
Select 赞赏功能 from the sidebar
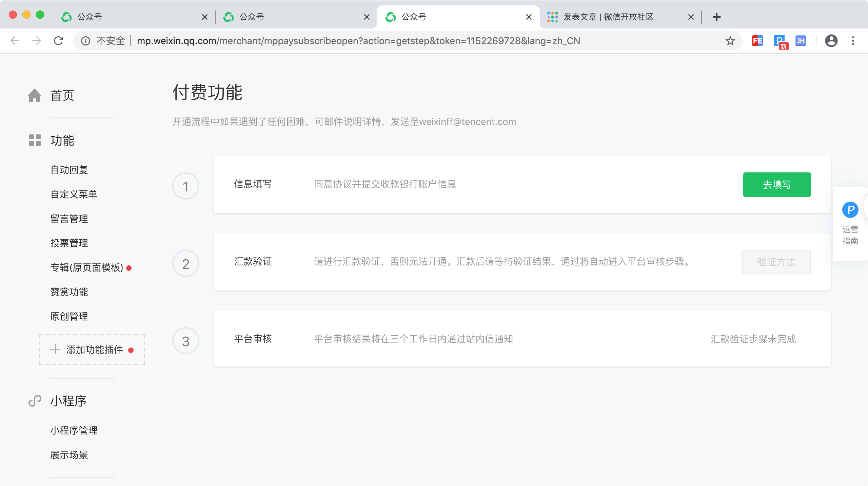pyautogui.click(x=69, y=292)
